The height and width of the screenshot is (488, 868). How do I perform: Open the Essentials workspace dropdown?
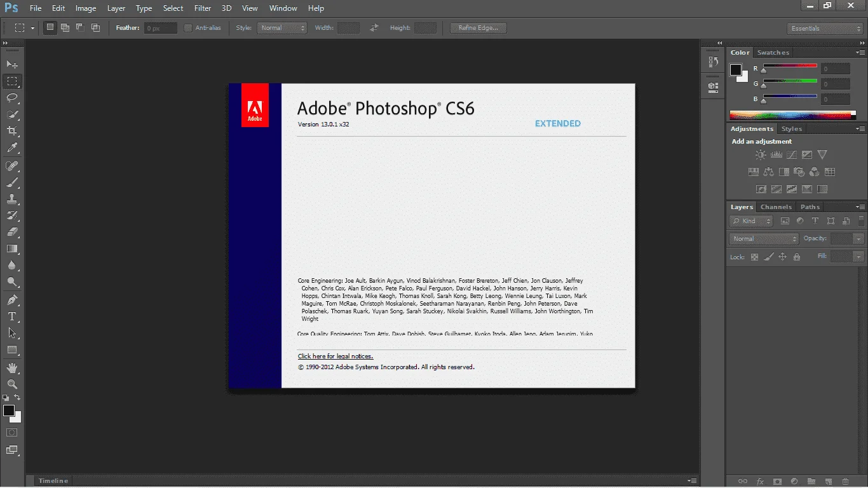point(825,28)
